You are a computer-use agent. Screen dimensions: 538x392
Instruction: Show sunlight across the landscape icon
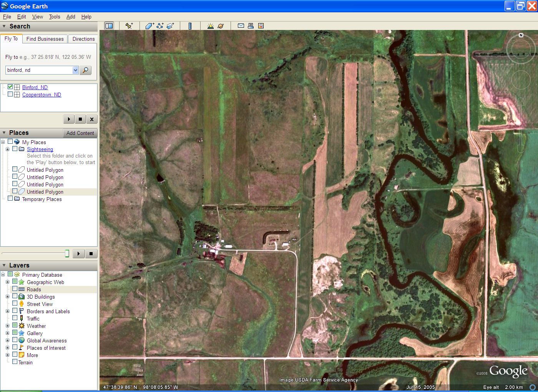pyautogui.click(x=210, y=26)
